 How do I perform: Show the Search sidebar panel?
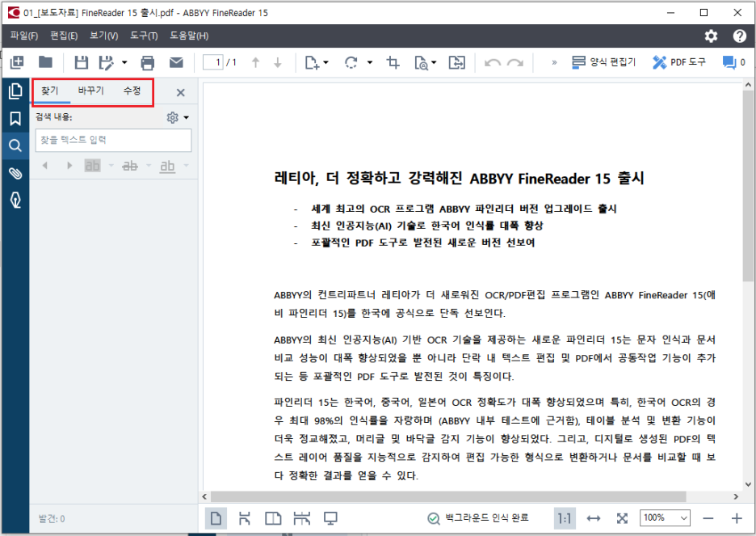click(x=15, y=146)
